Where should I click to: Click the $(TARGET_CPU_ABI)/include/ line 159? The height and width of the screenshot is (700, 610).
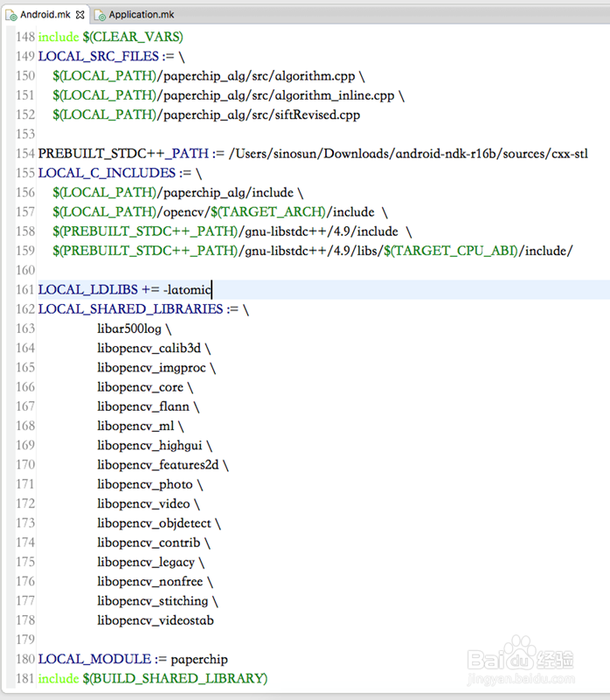(313, 251)
